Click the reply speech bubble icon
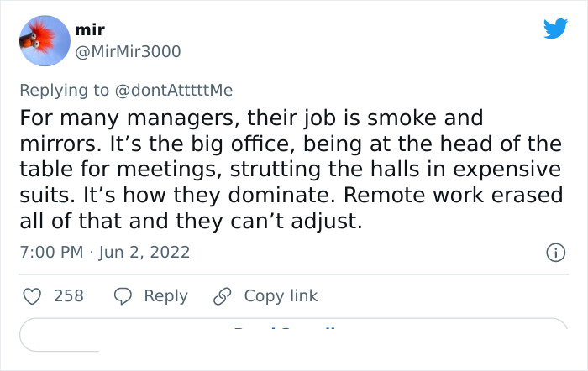The width and height of the screenshot is (588, 371). pyautogui.click(x=123, y=295)
